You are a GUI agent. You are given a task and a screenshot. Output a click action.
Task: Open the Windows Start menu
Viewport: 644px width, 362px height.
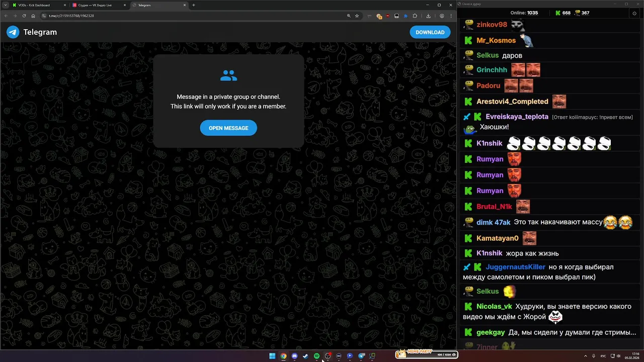tap(272, 356)
